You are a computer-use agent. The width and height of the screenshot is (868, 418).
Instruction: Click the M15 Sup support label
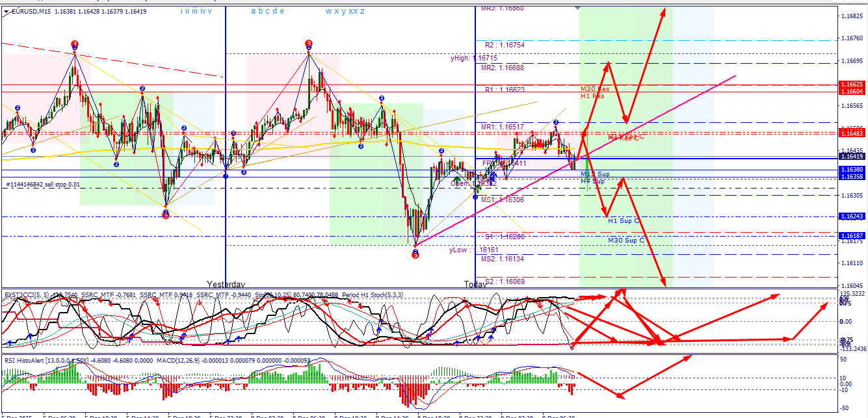tap(595, 174)
